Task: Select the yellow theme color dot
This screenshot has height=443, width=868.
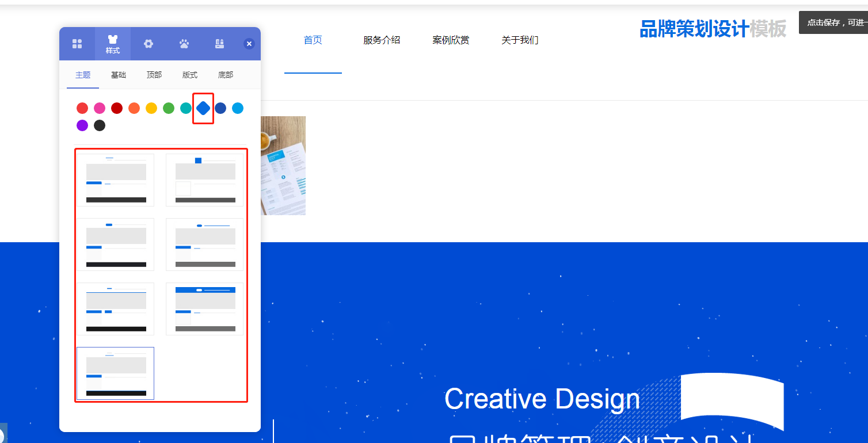Action: click(x=151, y=108)
